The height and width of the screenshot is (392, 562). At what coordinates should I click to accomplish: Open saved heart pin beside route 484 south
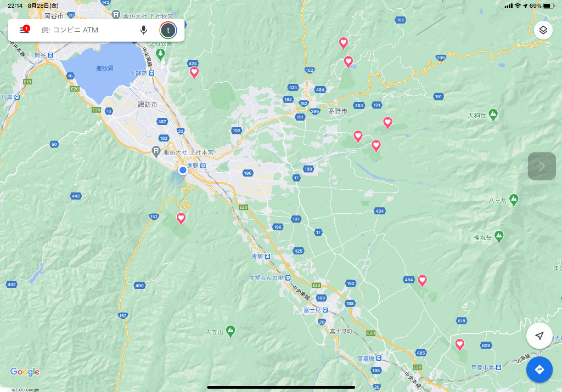point(422,281)
